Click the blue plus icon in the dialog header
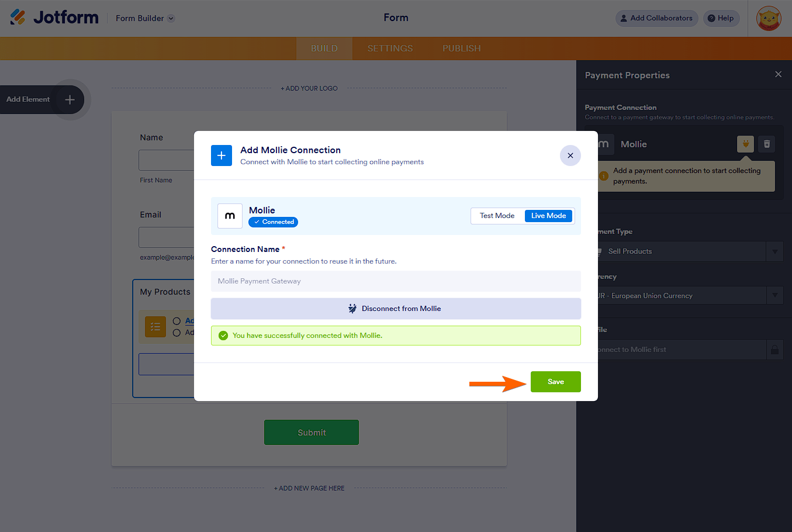792x532 pixels. point(222,156)
